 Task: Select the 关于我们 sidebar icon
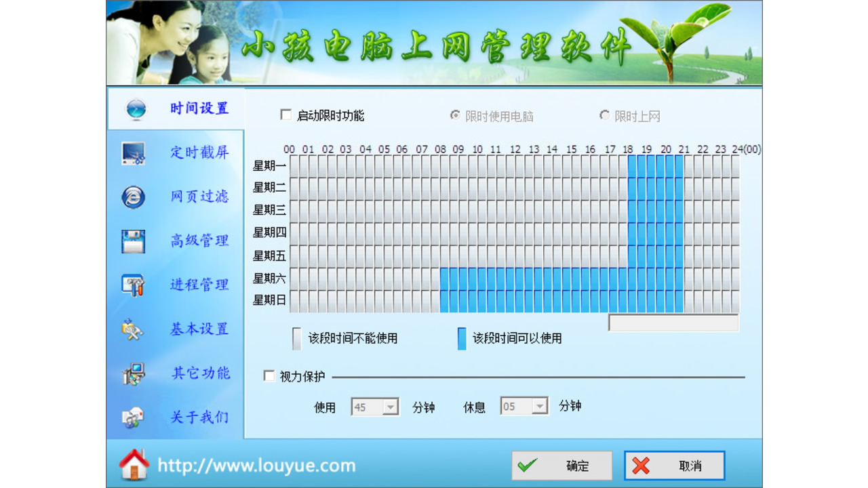pyautogui.click(x=133, y=418)
